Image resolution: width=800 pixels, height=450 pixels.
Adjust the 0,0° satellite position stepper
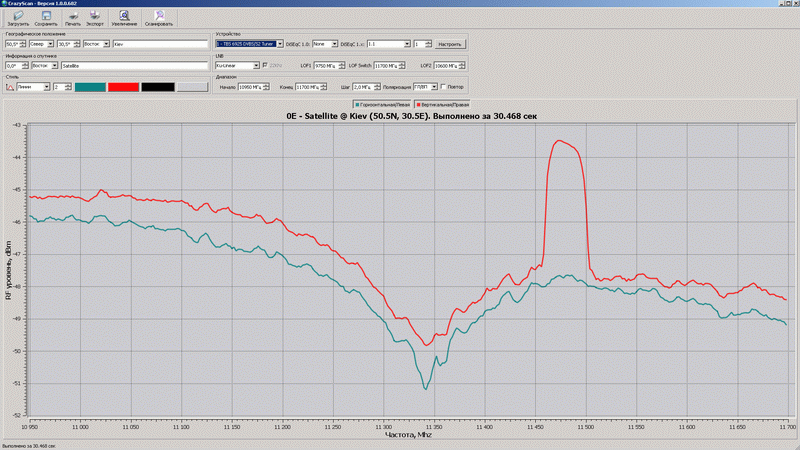coord(25,66)
